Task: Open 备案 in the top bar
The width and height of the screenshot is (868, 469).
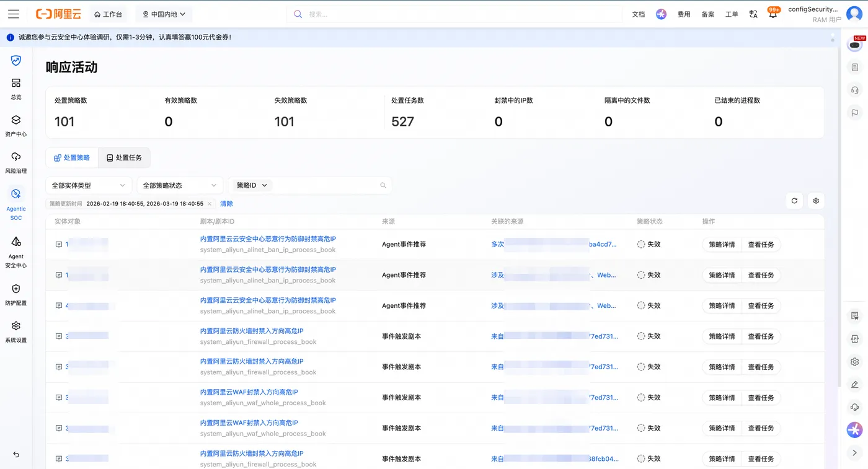Action: [708, 14]
